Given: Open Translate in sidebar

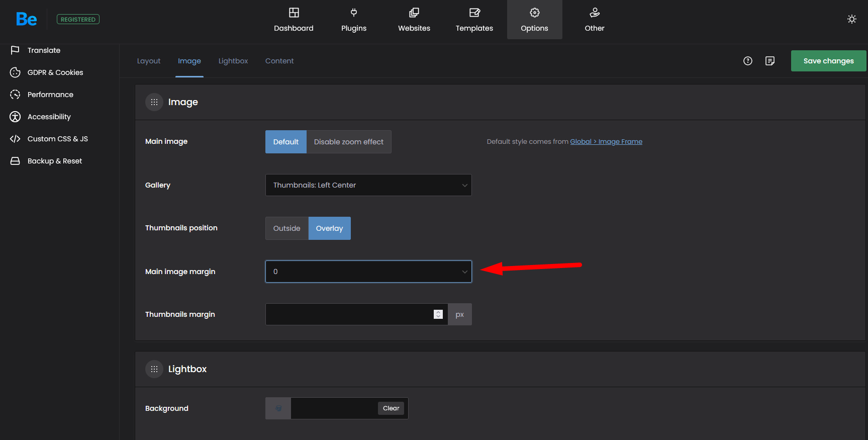Looking at the screenshot, I should click(x=44, y=50).
